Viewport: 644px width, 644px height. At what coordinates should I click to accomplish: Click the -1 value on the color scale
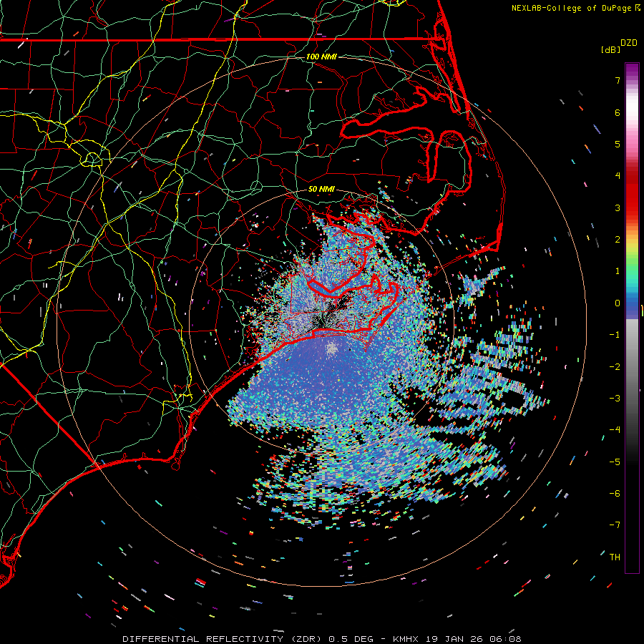point(615,335)
